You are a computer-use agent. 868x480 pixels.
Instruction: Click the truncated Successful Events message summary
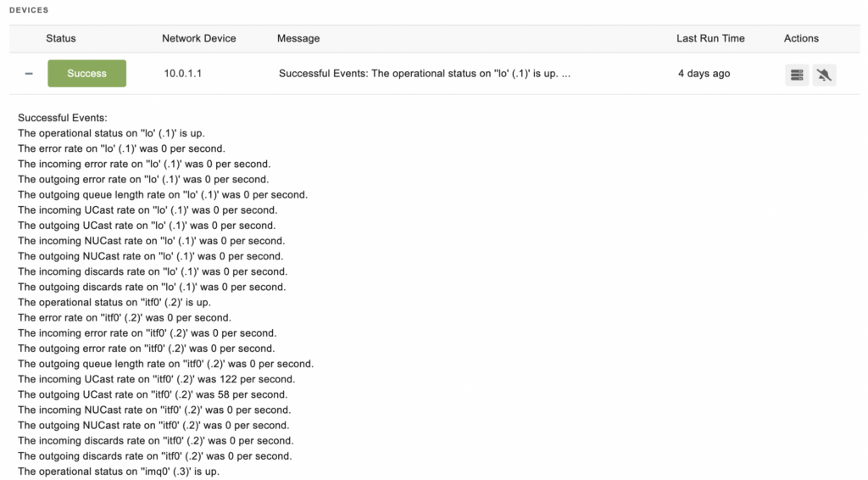pos(425,74)
